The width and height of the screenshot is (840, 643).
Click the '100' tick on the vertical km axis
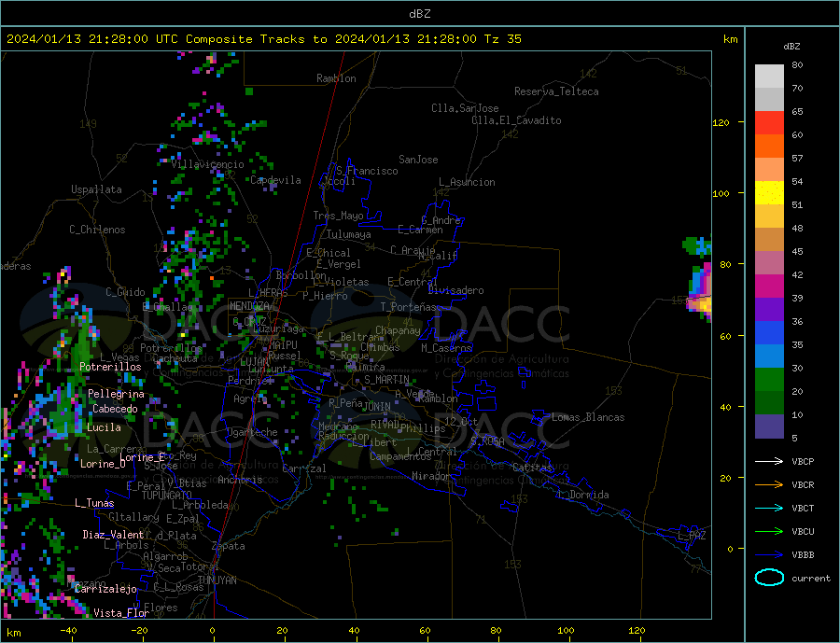[721, 193]
